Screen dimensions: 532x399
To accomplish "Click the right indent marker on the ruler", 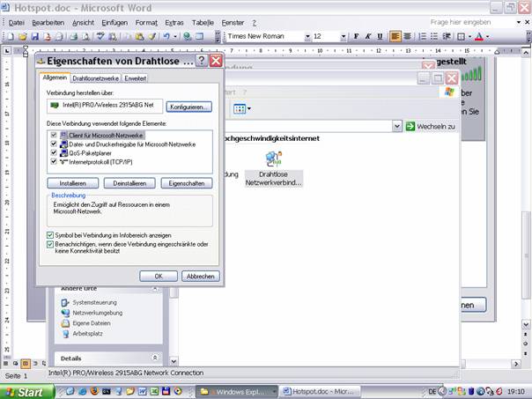I will [x=497, y=52].
